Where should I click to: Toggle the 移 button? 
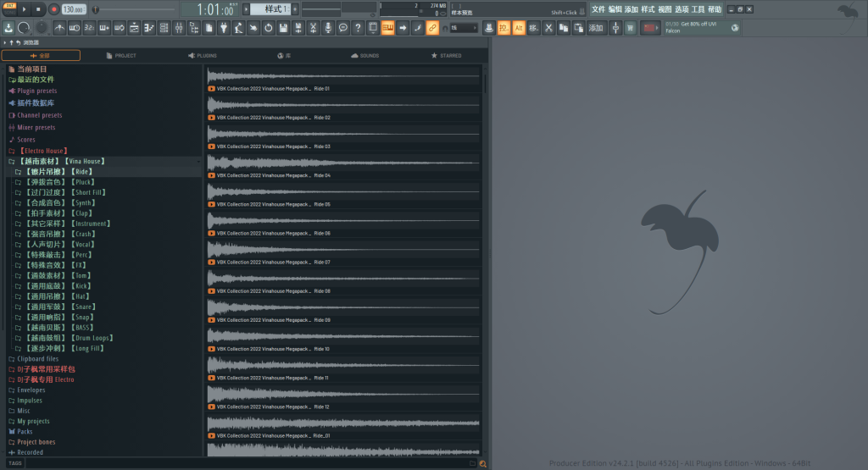coord(534,28)
